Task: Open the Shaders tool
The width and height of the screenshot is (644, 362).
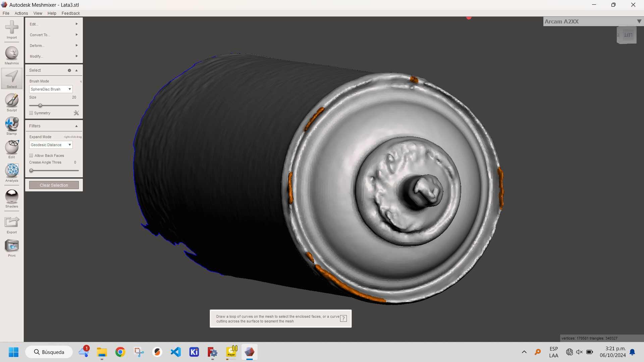Action: (x=12, y=199)
